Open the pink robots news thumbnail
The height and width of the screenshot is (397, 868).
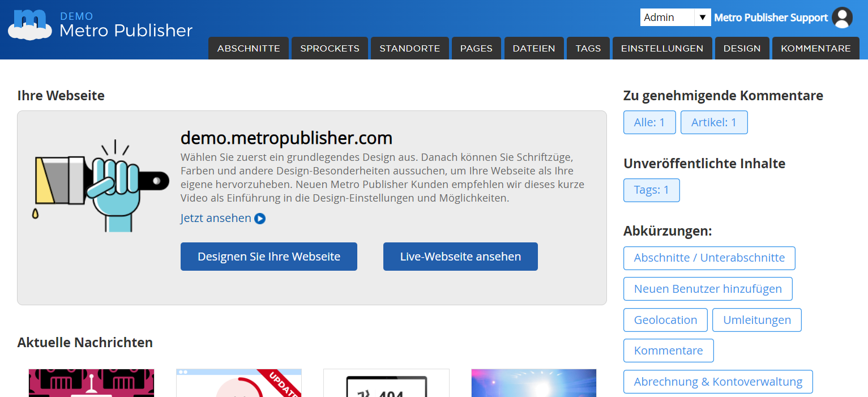91,383
